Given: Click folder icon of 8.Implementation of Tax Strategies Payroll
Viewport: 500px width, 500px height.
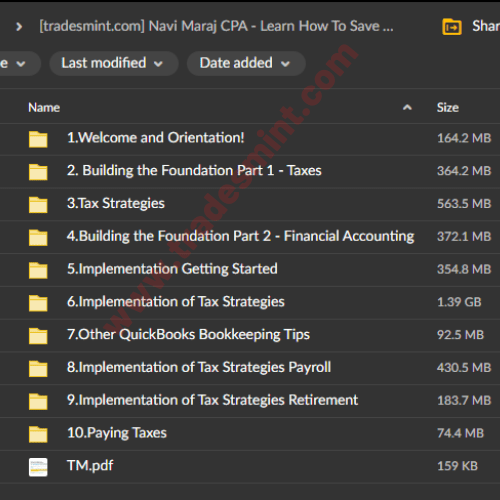Looking at the screenshot, I should [38, 368].
